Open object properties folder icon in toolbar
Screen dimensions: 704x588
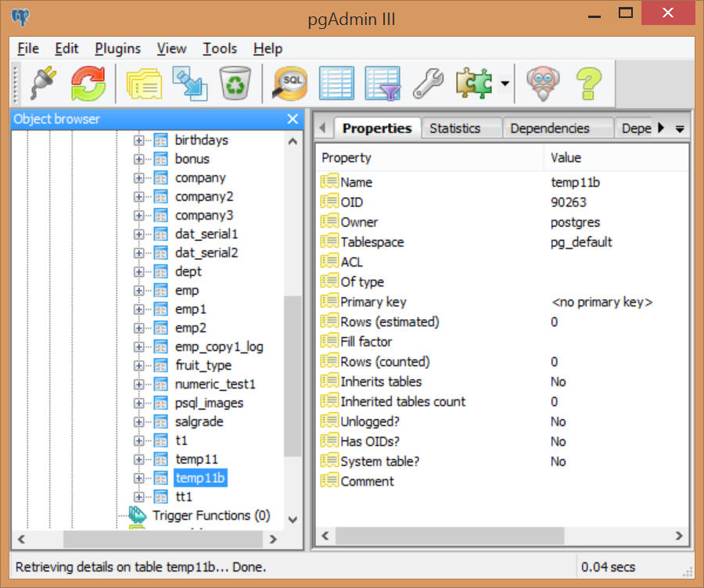tap(145, 84)
